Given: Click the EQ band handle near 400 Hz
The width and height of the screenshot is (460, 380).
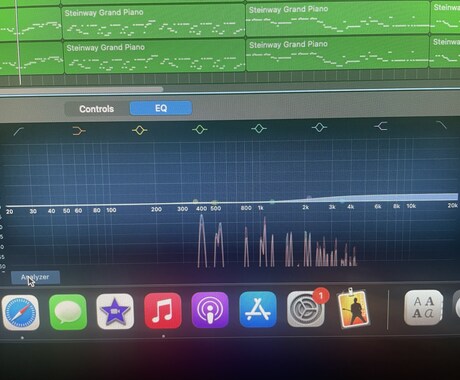Looking at the screenshot, I should point(196,201).
